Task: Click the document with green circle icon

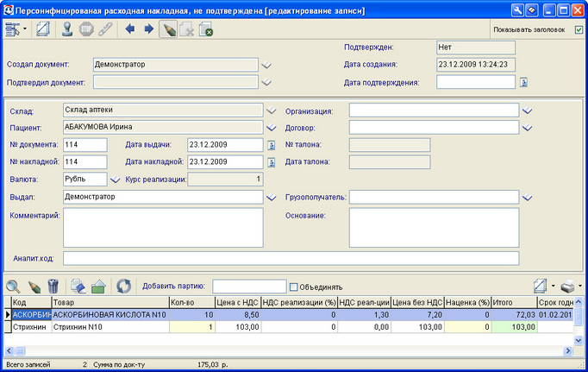Action: 206,29
